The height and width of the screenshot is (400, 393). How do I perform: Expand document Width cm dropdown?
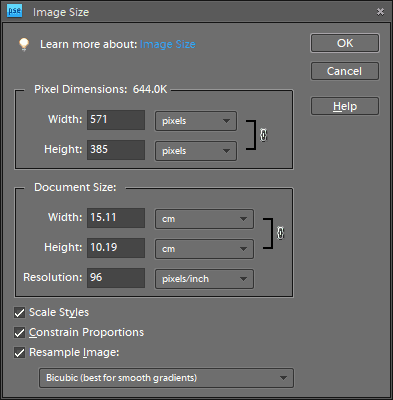click(x=204, y=219)
